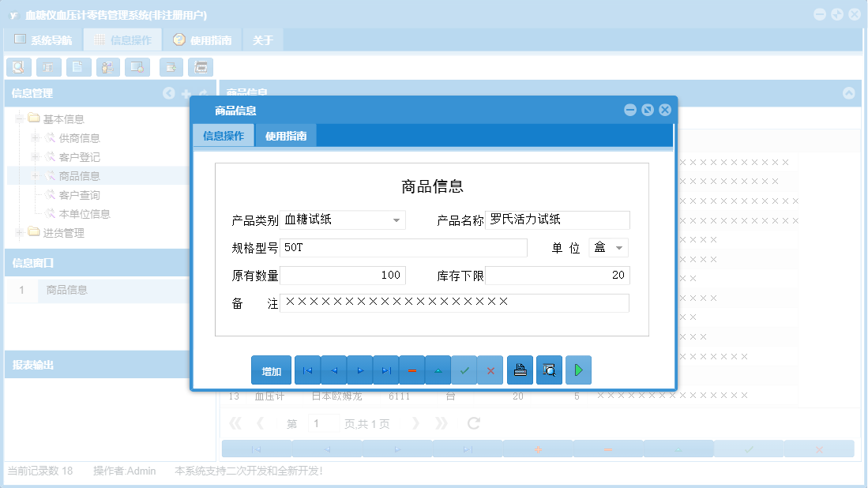868x488 pixels.
Task: Collapse the 信息管理 panel
Action: 169,93
